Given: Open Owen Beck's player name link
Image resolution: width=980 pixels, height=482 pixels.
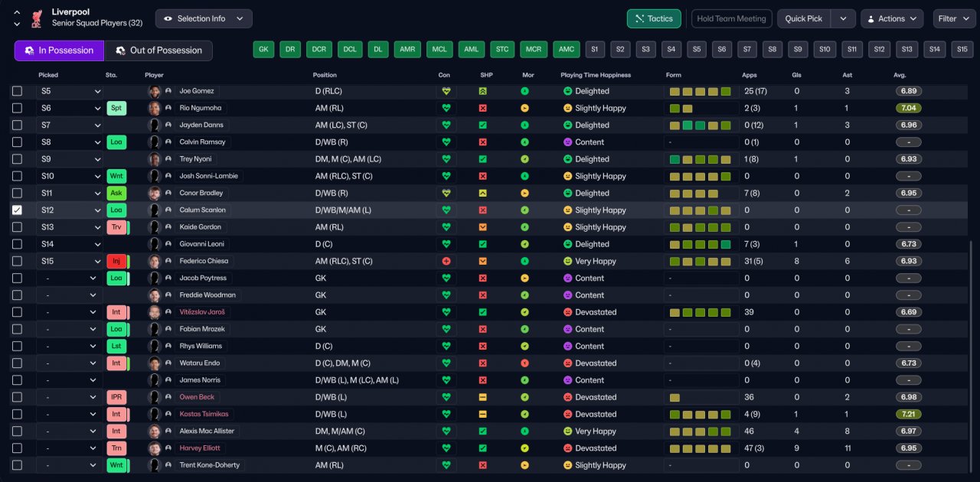Looking at the screenshot, I should click(x=197, y=397).
